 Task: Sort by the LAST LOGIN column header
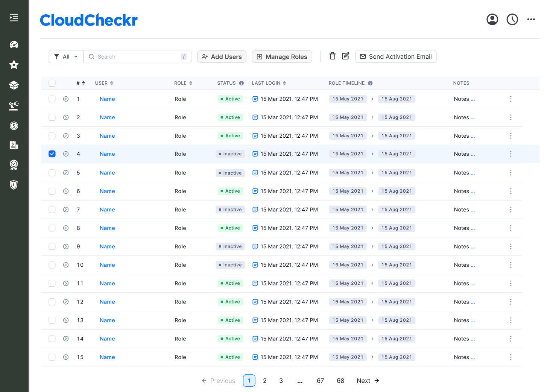[x=269, y=83]
